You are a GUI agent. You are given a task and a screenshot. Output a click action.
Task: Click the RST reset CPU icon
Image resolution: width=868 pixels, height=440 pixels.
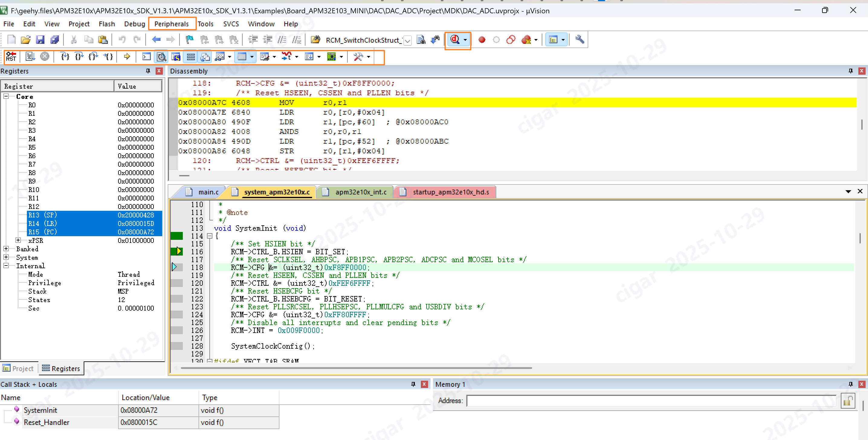click(x=11, y=57)
